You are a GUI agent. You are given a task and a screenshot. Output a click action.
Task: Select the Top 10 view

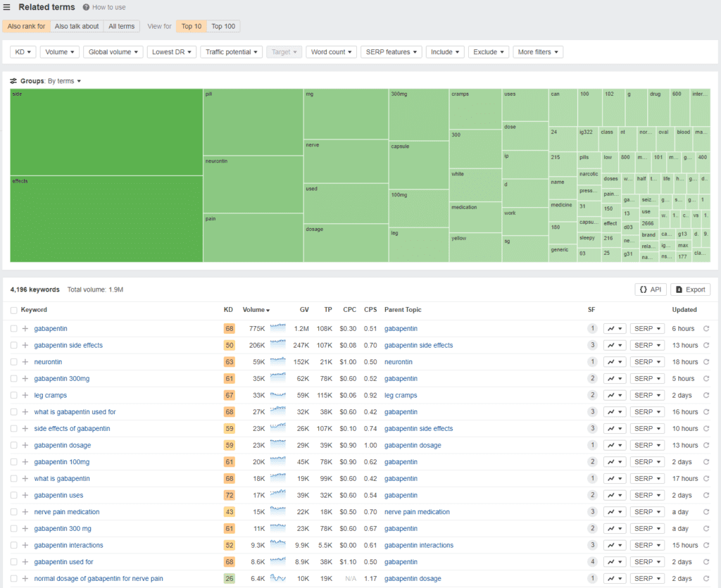(192, 26)
